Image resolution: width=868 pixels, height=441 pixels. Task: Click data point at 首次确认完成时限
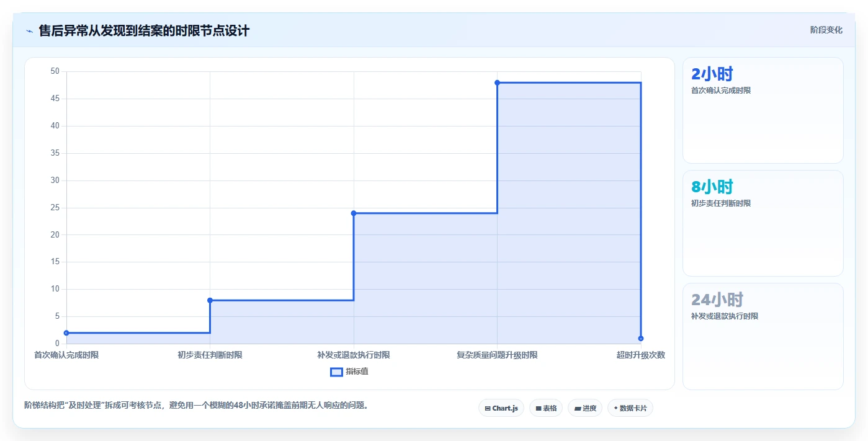[66, 333]
